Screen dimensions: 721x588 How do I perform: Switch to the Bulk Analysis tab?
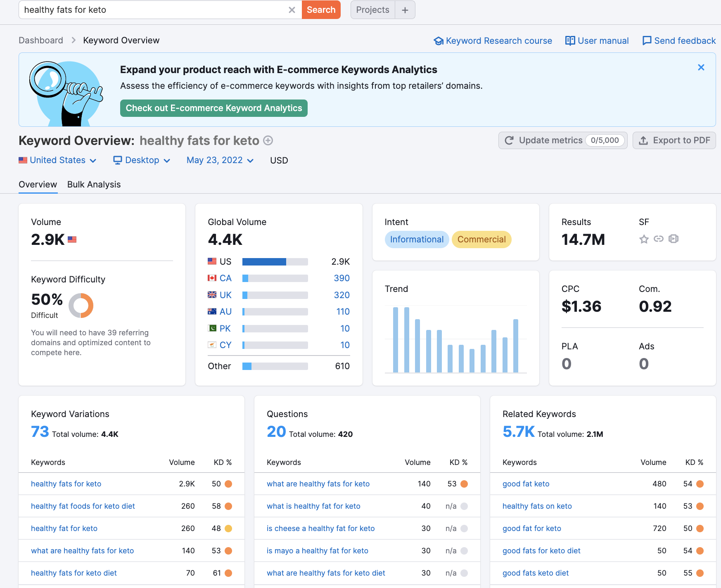point(94,185)
